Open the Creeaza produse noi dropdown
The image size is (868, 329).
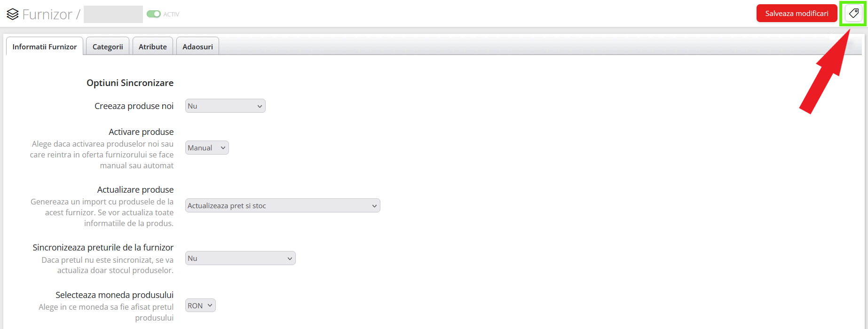(225, 106)
